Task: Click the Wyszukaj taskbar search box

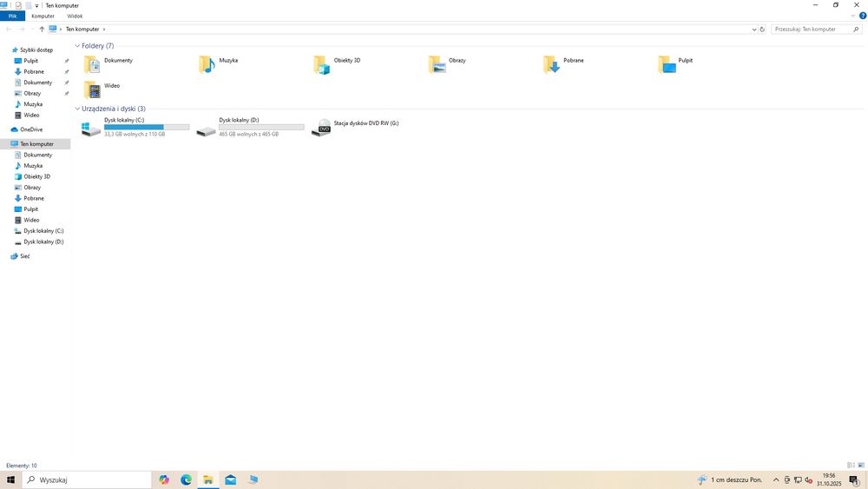Action: point(86,479)
